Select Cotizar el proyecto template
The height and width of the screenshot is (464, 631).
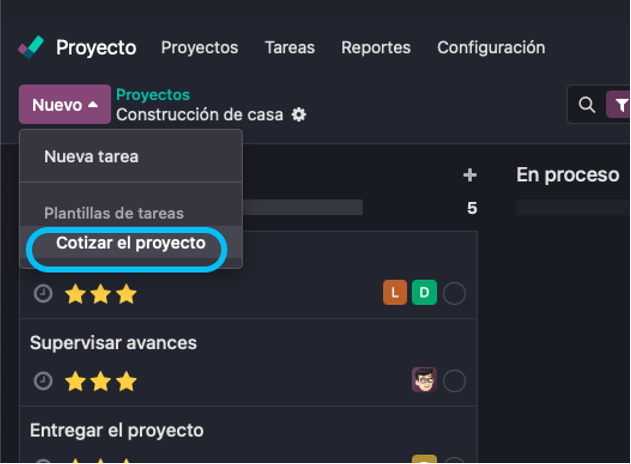pos(130,244)
